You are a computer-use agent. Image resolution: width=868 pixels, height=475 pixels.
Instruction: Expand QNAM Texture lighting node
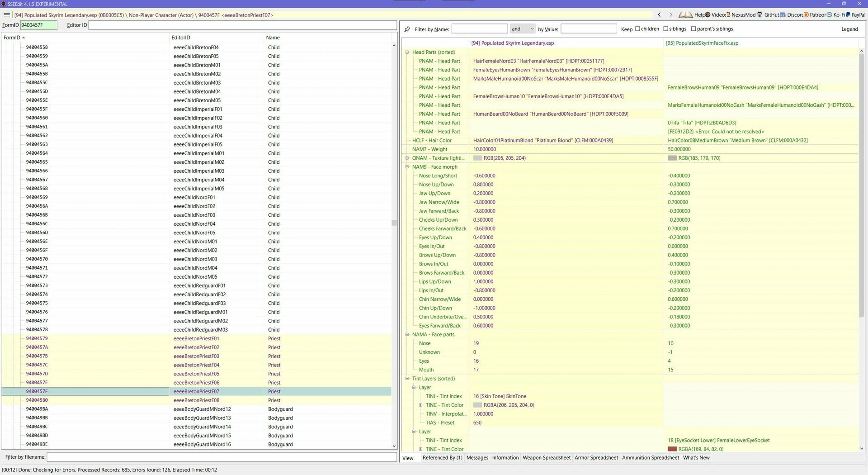[x=407, y=158]
